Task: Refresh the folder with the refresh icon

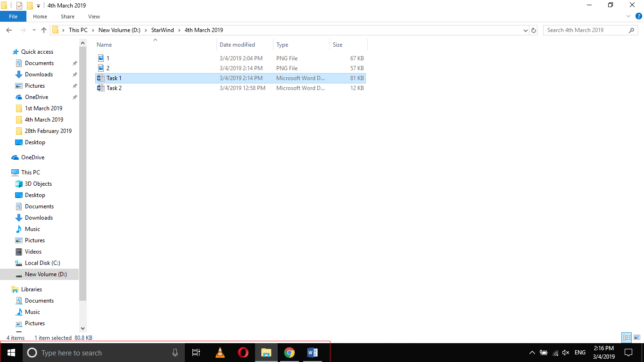Action: tap(534, 30)
